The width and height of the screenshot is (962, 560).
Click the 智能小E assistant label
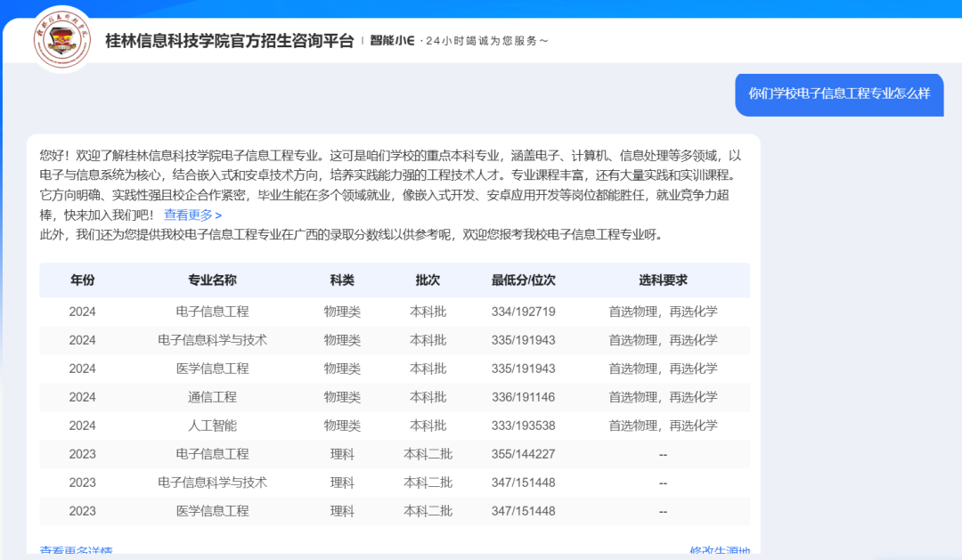[393, 41]
